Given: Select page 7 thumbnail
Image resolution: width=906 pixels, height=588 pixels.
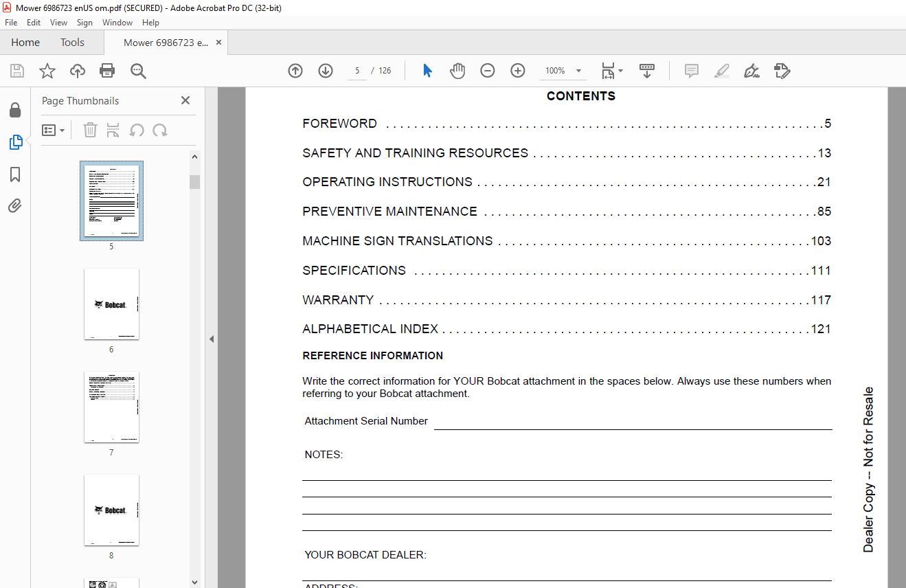Looking at the screenshot, I should pyautogui.click(x=111, y=407).
